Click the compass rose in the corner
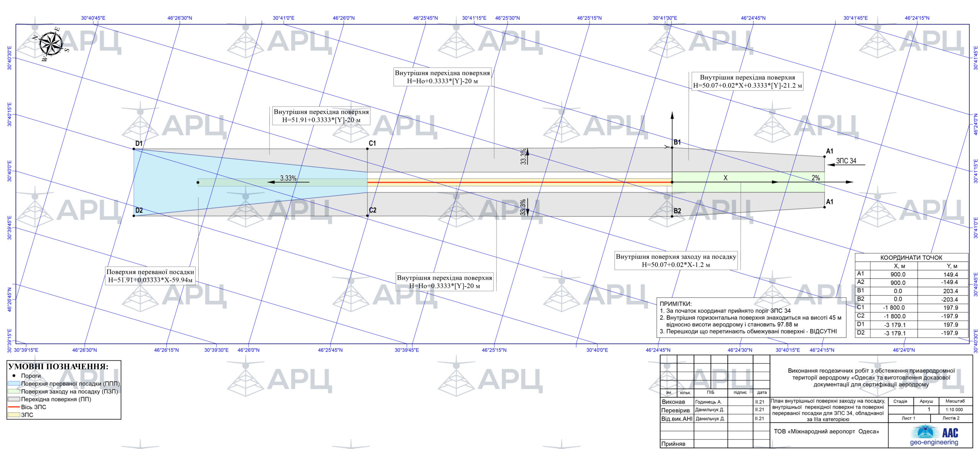This screenshot has height=449, width=980. tap(52, 44)
